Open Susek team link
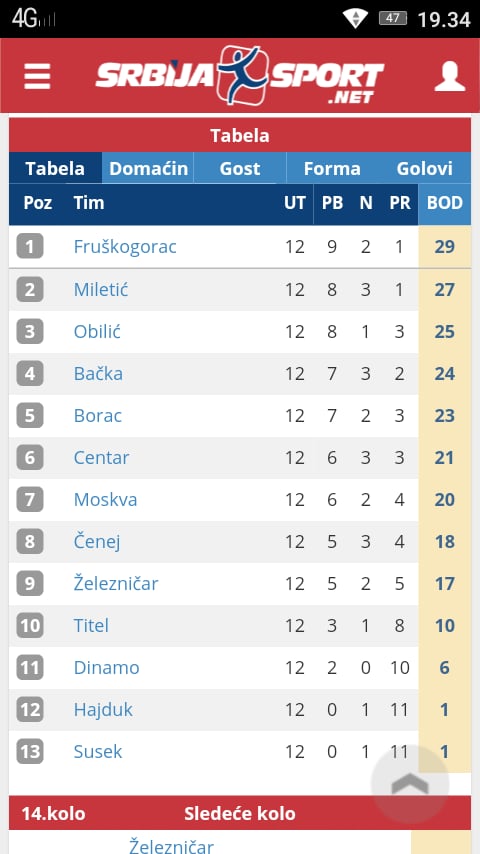480x854 pixels. [98, 752]
